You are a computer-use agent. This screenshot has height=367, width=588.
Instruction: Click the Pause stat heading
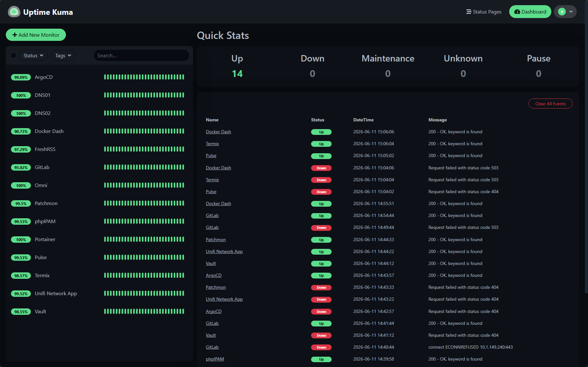[538, 58]
